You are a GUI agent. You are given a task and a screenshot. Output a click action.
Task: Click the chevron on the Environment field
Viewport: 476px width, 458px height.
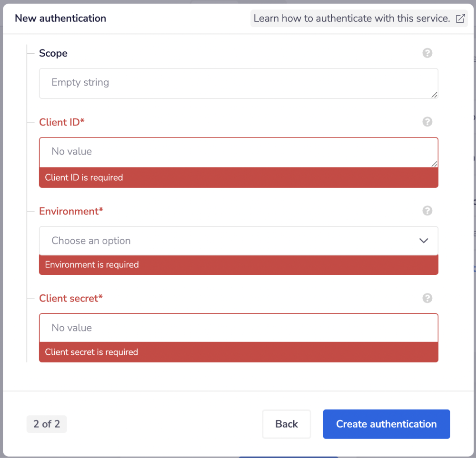[x=423, y=241]
